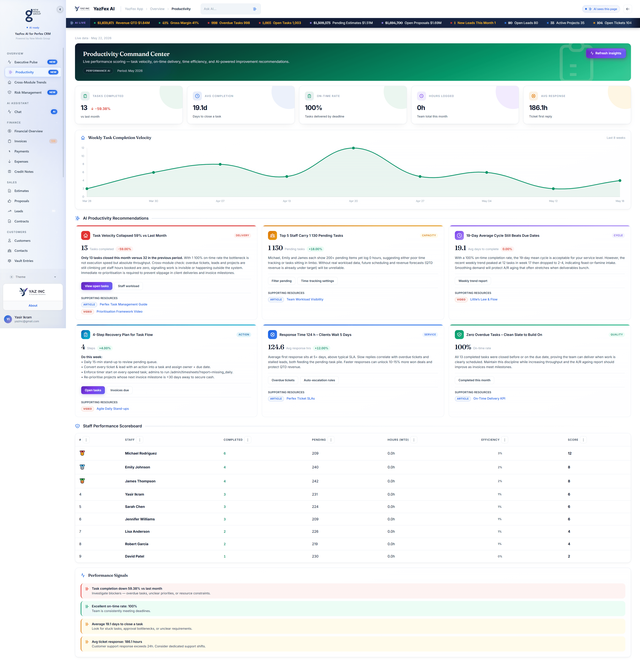The width and height of the screenshot is (640, 672).
Task: Open Vault Entries in sidebar
Action: tap(33, 261)
